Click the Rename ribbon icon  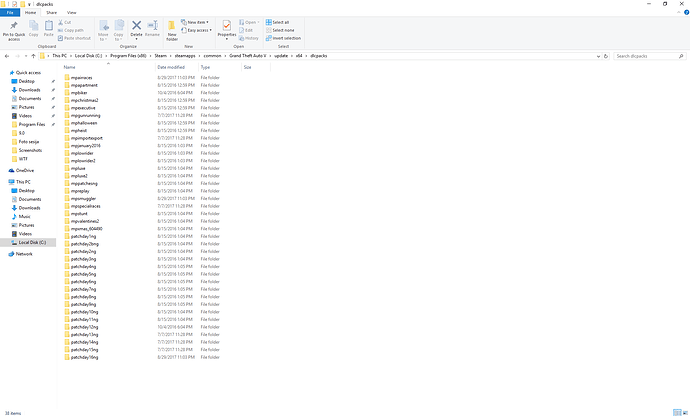click(x=152, y=29)
